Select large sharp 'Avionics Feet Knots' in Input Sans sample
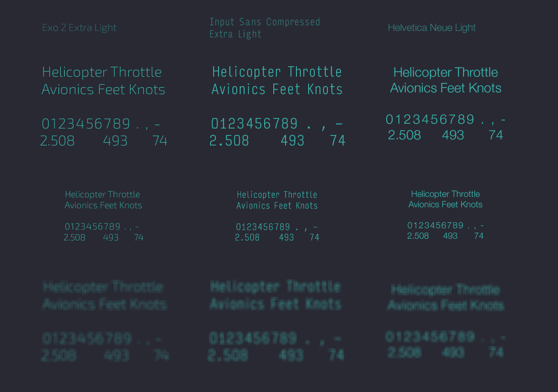Screen dimensions: 558x392 click(277, 89)
